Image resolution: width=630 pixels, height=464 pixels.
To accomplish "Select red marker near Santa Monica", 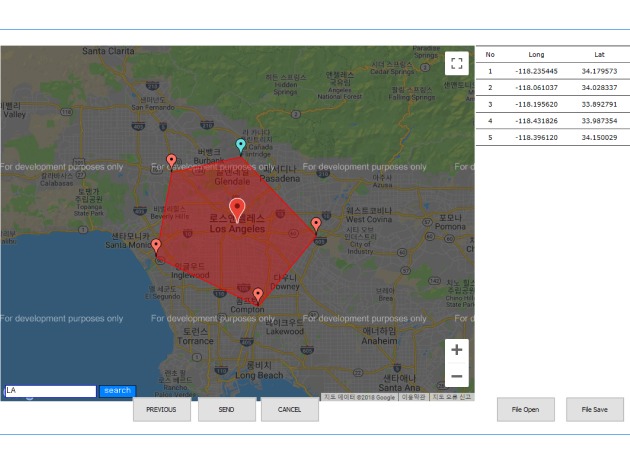I will [x=156, y=245].
